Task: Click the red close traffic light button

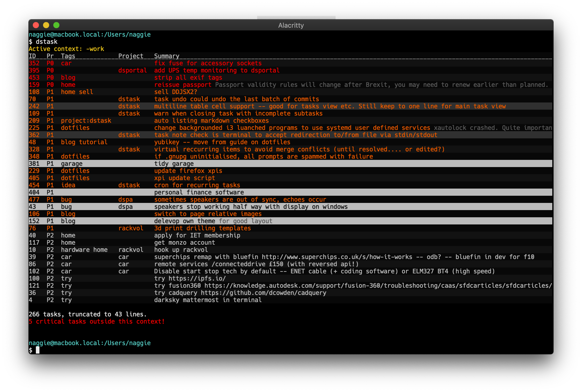Action: (x=36, y=25)
